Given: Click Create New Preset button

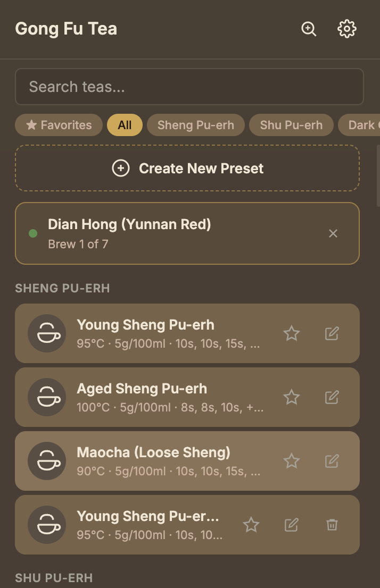Looking at the screenshot, I should click(x=187, y=169).
